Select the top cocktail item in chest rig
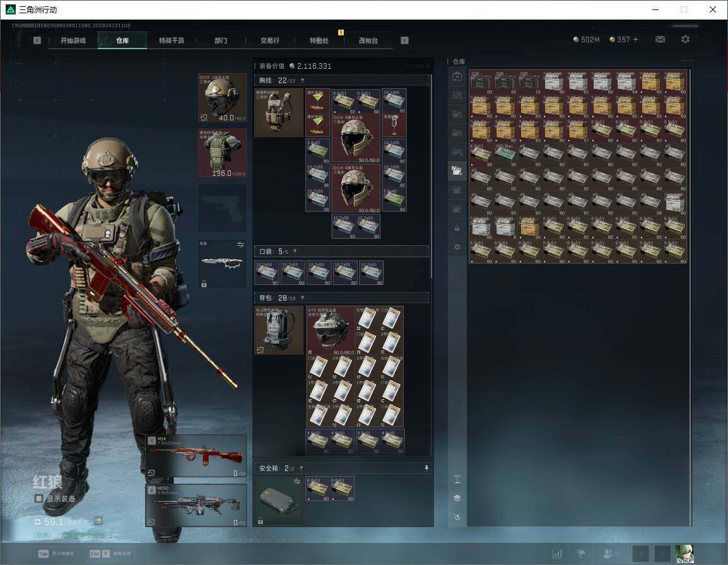The height and width of the screenshot is (565, 728). [317, 100]
